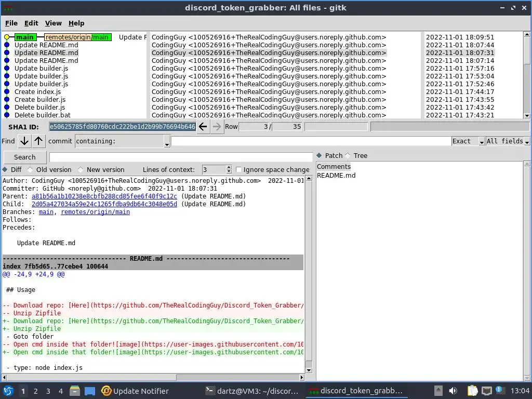
Task: Focus the SHA1 ID field
Action: click(123, 127)
